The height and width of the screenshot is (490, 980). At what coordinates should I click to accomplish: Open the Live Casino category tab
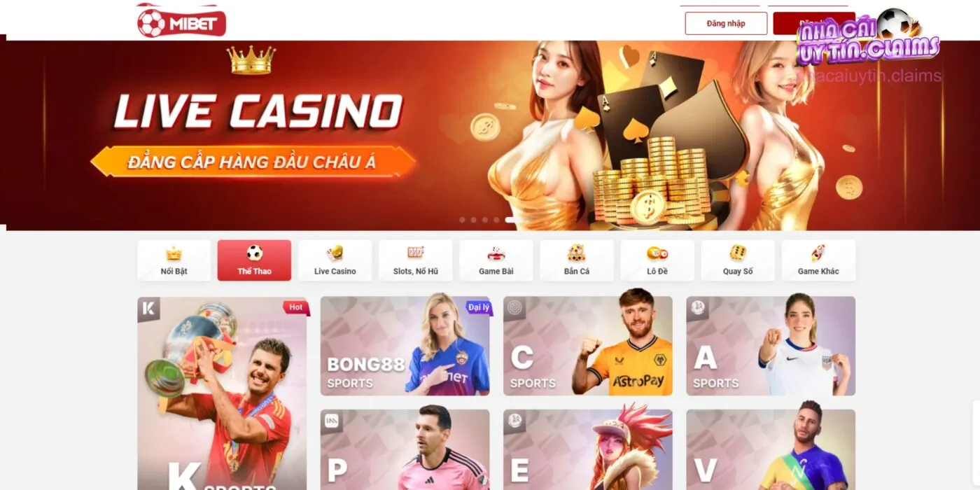point(335,260)
